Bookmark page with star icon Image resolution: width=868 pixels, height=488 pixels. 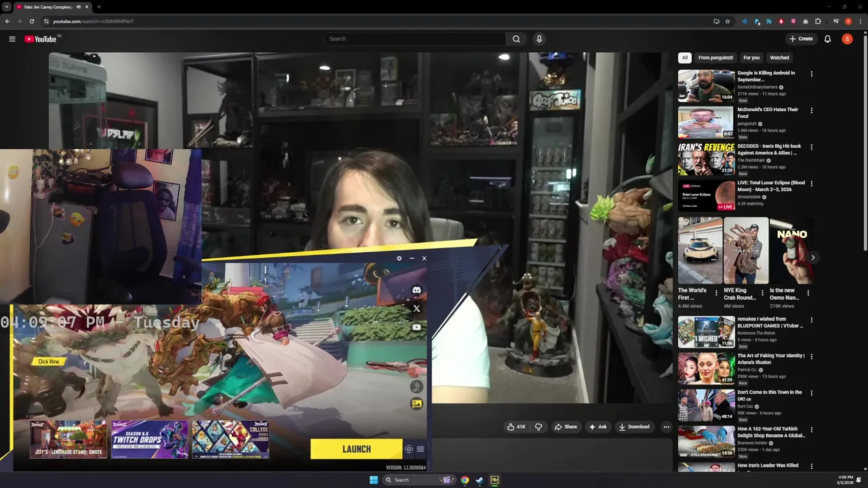(728, 21)
